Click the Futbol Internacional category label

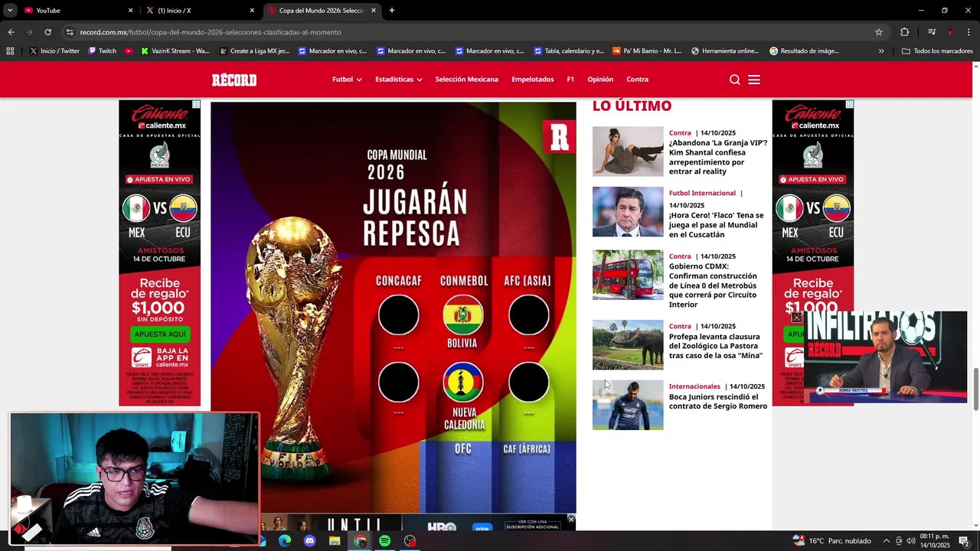click(702, 193)
